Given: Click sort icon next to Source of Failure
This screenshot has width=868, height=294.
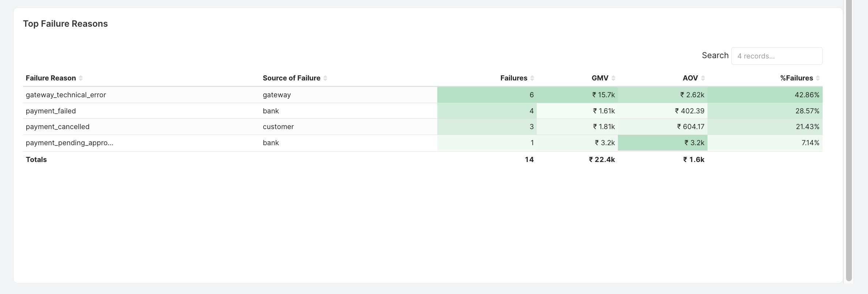Looking at the screenshot, I should (325, 78).
